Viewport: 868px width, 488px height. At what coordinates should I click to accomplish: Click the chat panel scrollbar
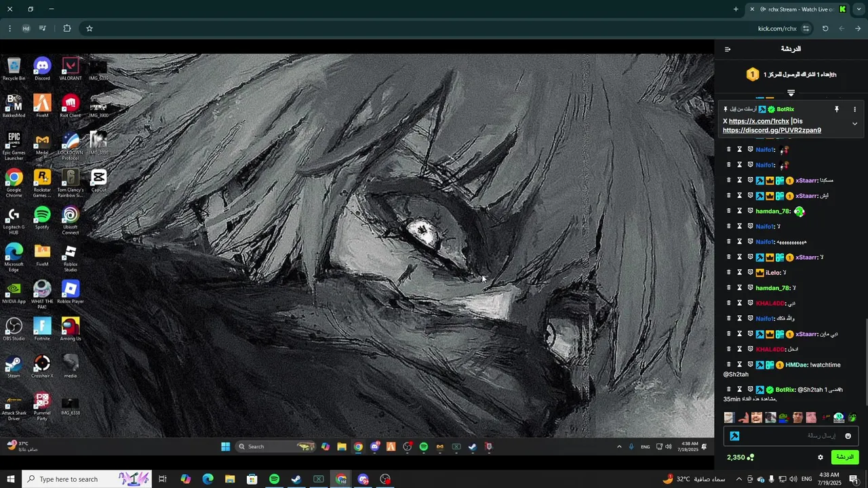click(x=865, y=362)
